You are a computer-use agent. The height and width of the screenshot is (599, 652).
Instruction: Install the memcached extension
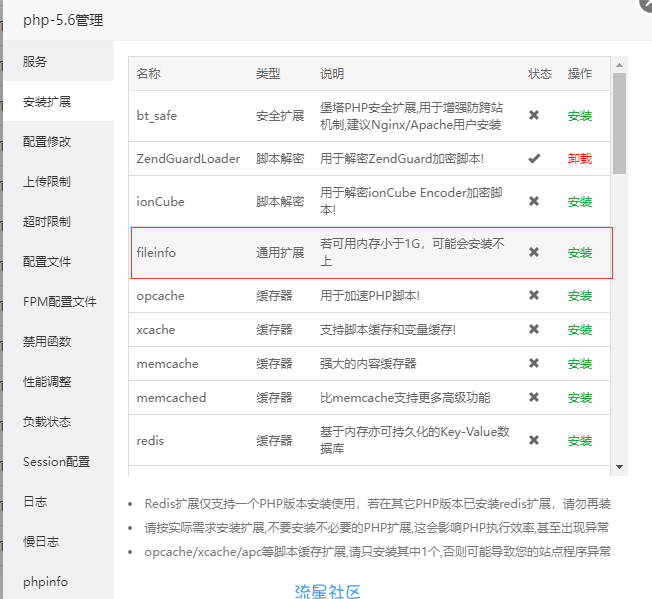(x=580, y=398)
